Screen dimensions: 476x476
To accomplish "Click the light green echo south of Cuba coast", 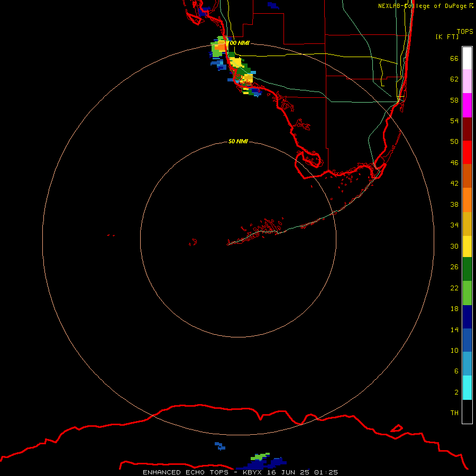I will pos(260,456).
